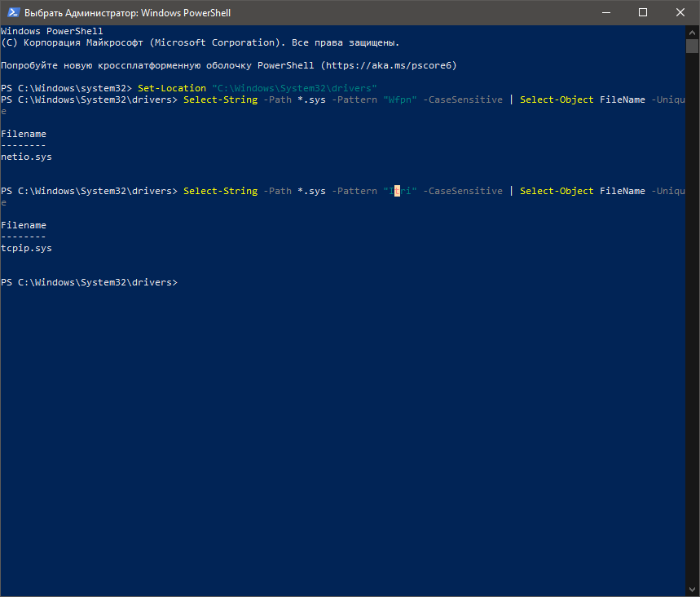The height and width of the screenshot is (597, 700).
Task: Click the highlighted cursor in "Itri" pattern
Action: [397, 192]
